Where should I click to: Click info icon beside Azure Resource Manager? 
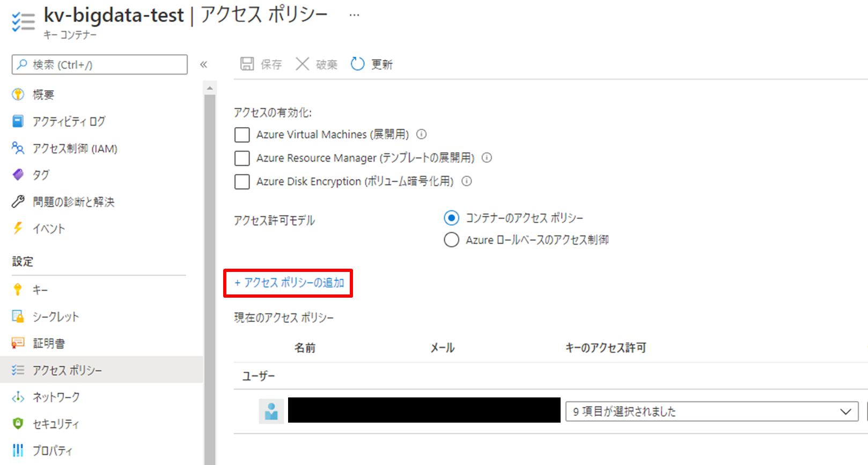click(x=487, y=158)
